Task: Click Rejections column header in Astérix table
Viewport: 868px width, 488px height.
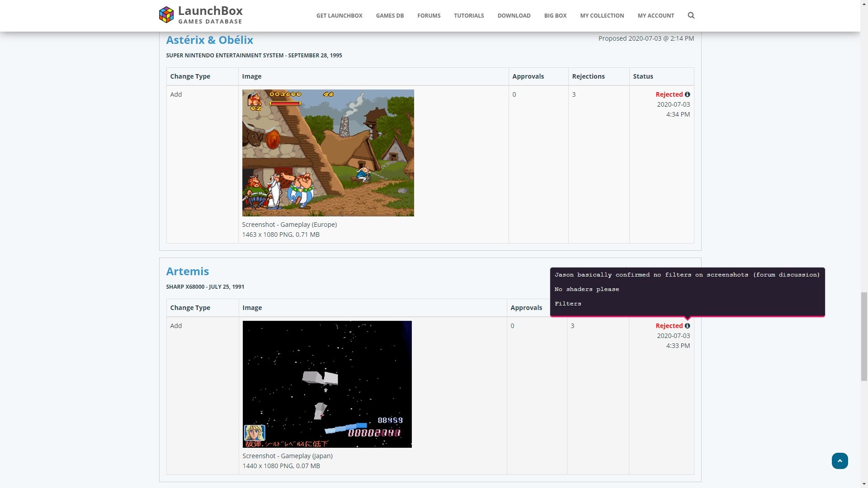Action: (588, 76)
